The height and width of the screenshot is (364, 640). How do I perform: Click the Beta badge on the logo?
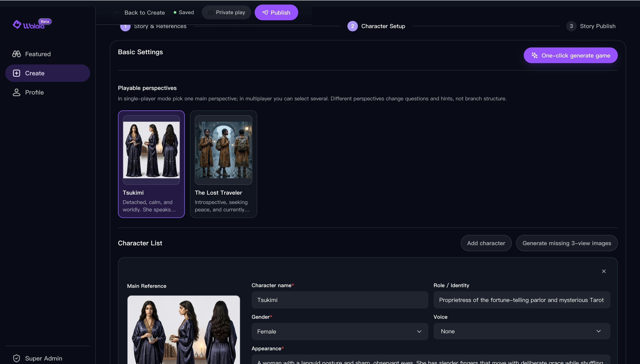(x=45, y=22)
